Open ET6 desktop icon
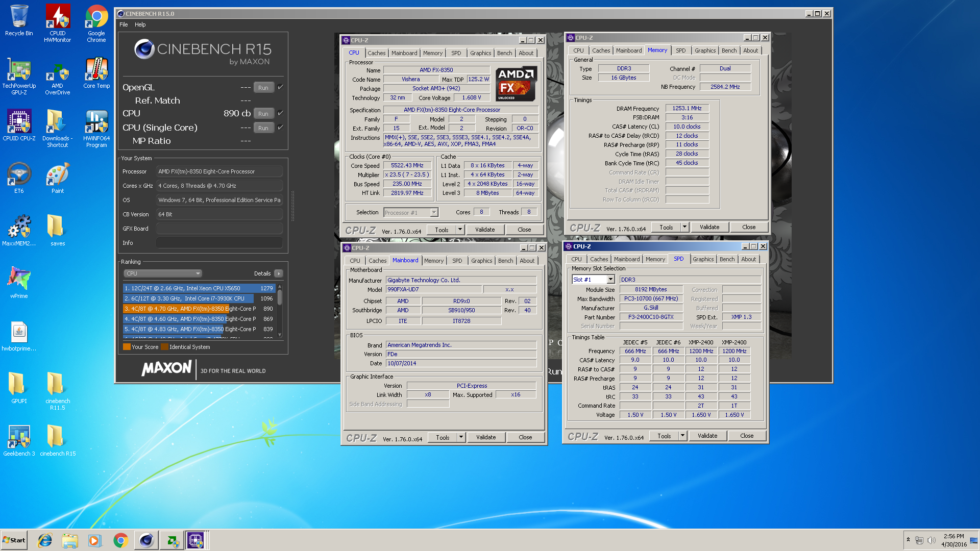 pos(19,178)
